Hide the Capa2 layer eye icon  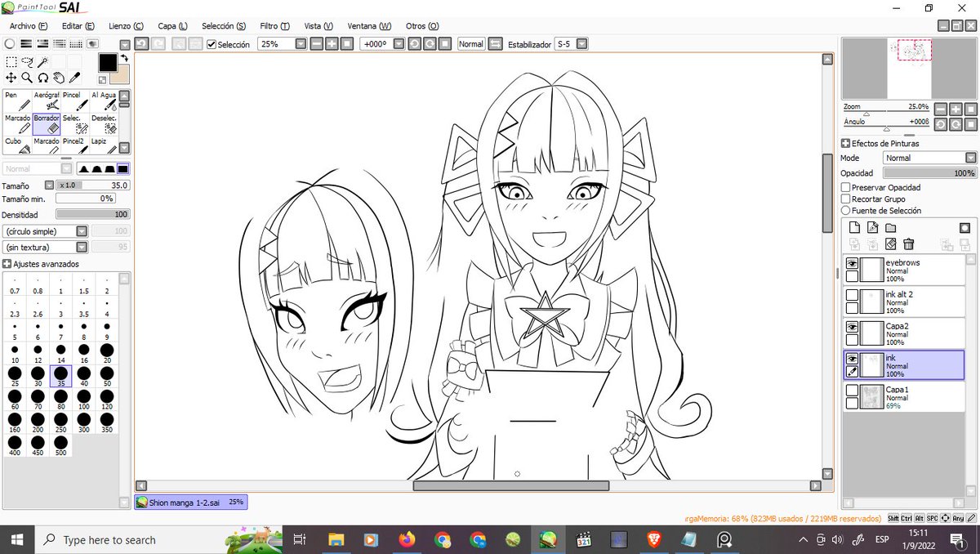tap(852, 327)
